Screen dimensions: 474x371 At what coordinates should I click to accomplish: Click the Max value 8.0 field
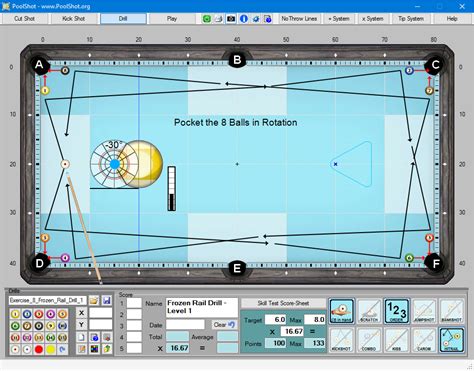[315, 320]
